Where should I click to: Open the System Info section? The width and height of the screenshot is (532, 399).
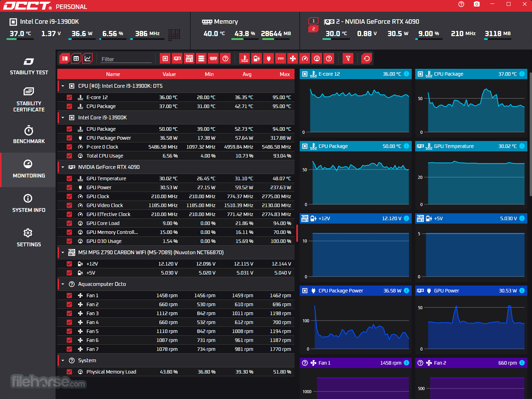pyautogui.click(x=28, y=203)
